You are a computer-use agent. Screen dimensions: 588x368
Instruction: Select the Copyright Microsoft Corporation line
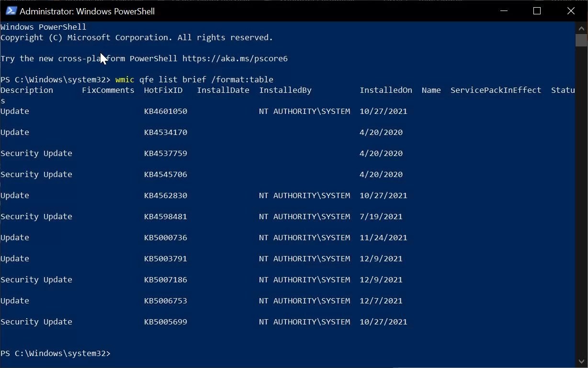click(136, 37)
